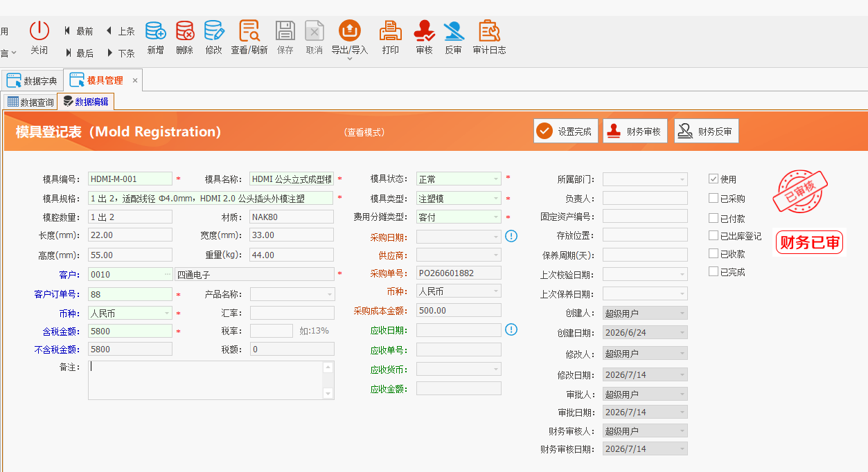This screenshot has width=868, height=472.
Task: Click the 材质 field NAK80
Action: [x=292, y=217]
